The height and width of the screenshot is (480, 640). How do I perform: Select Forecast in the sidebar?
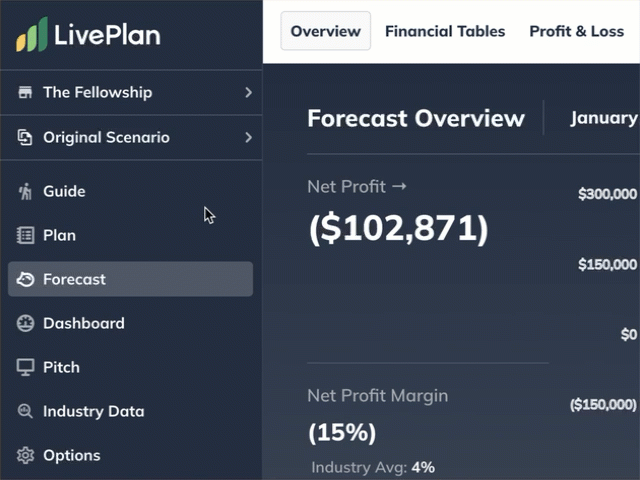131,279
